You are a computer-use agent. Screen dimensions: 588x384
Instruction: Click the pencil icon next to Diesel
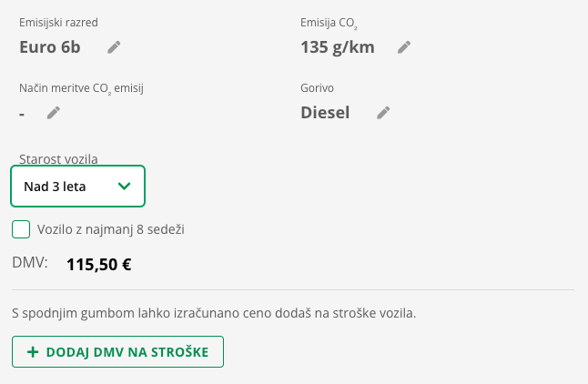pos(383,113)
